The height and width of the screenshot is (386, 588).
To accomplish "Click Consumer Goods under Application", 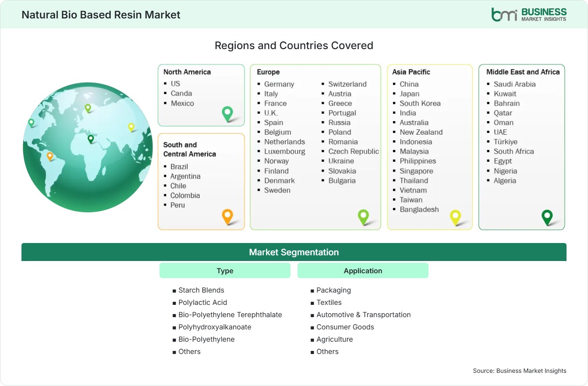I will pos(345,327).
